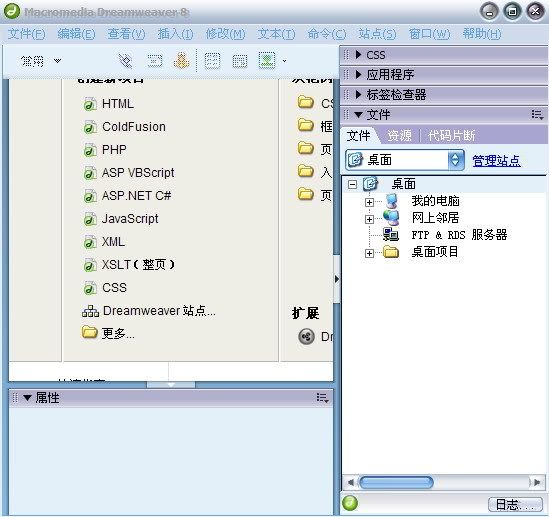Click the XSLT(整页) file icon
549x517 pixels.
click(90, 265)
